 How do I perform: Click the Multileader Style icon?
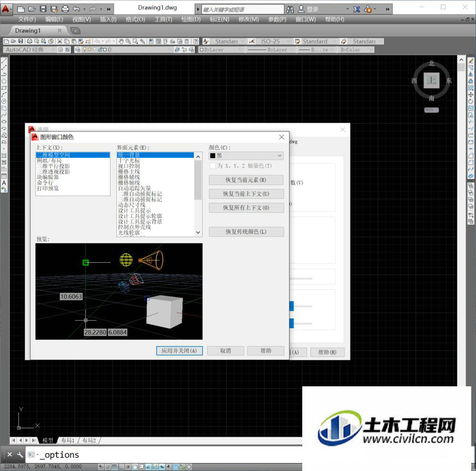(344, 41)
